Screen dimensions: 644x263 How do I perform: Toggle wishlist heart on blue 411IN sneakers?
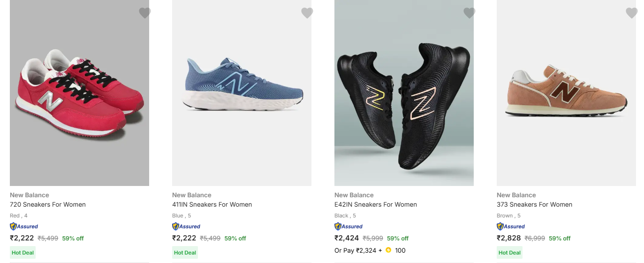click(307, 13)
